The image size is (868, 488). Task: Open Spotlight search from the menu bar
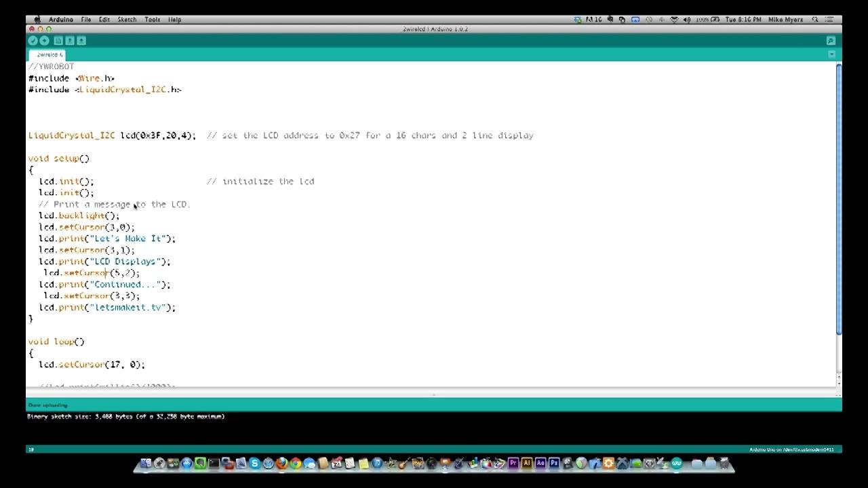coord(815,19)
